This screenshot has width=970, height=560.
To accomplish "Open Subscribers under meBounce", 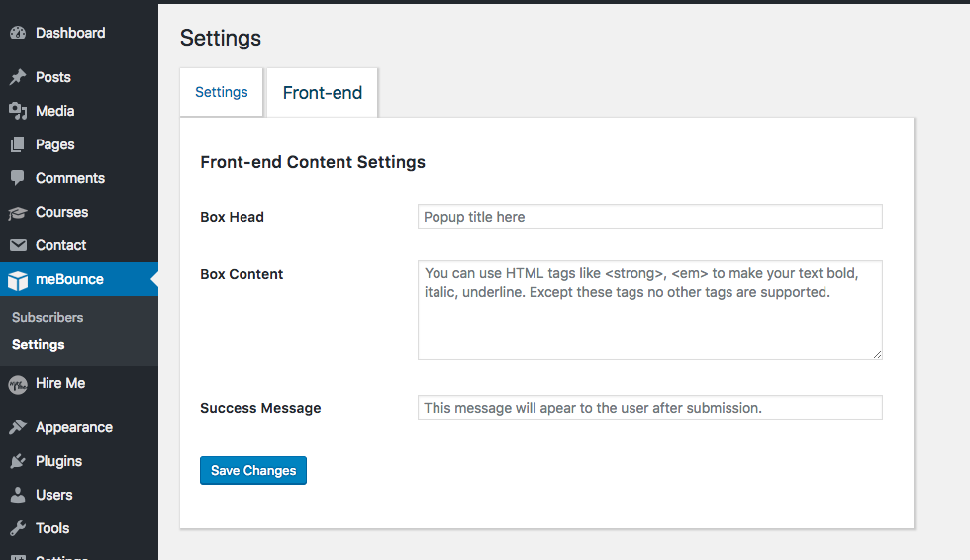I will tap(48, 317).
